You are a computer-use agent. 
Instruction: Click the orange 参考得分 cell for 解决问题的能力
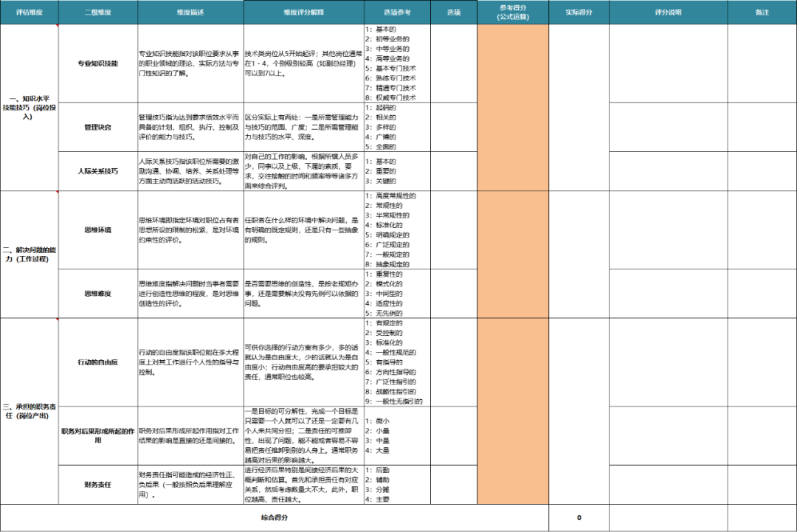(x=513, y=255)
